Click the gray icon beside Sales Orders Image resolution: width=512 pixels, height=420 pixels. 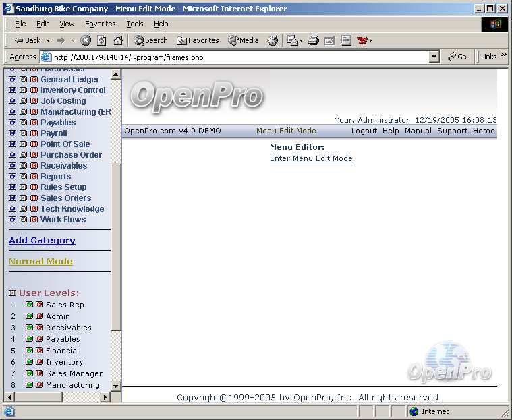pyautogui.click(x=23, y=198)
